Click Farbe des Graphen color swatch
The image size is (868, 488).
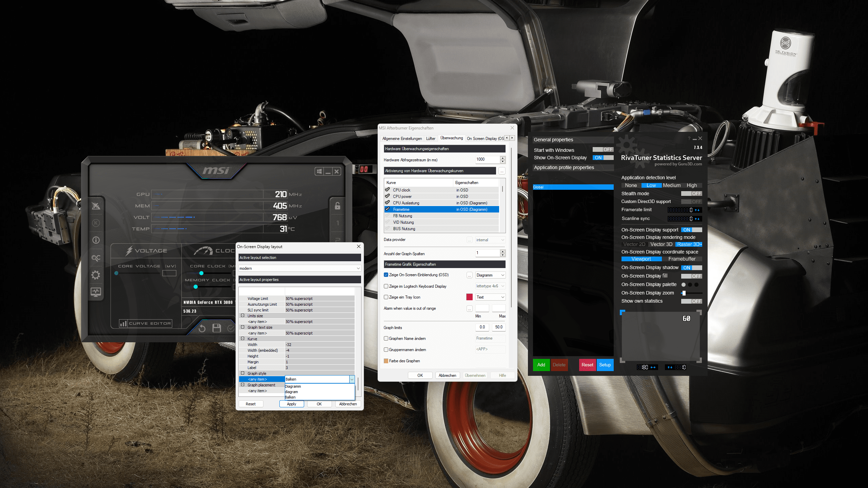[x=386, y=361]
